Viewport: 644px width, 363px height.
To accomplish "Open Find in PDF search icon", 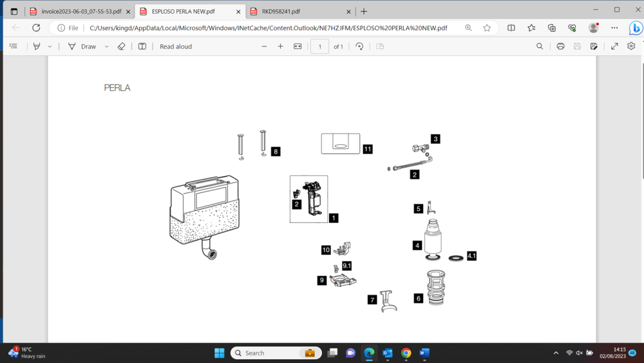I will coord(540,46).
